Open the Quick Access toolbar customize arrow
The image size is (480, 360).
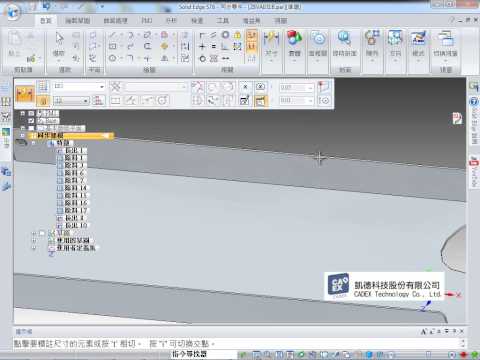point(102,7)
